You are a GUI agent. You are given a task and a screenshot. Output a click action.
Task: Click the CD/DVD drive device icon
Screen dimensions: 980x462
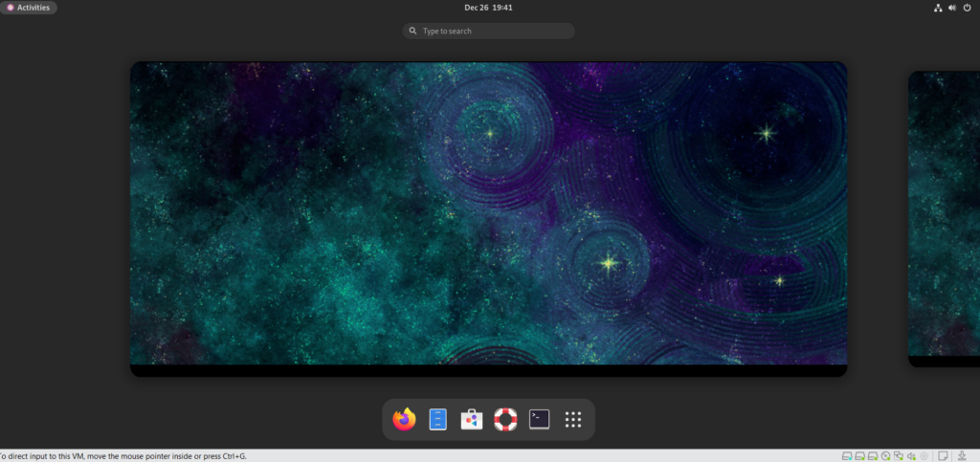click(x=885, y=455)
